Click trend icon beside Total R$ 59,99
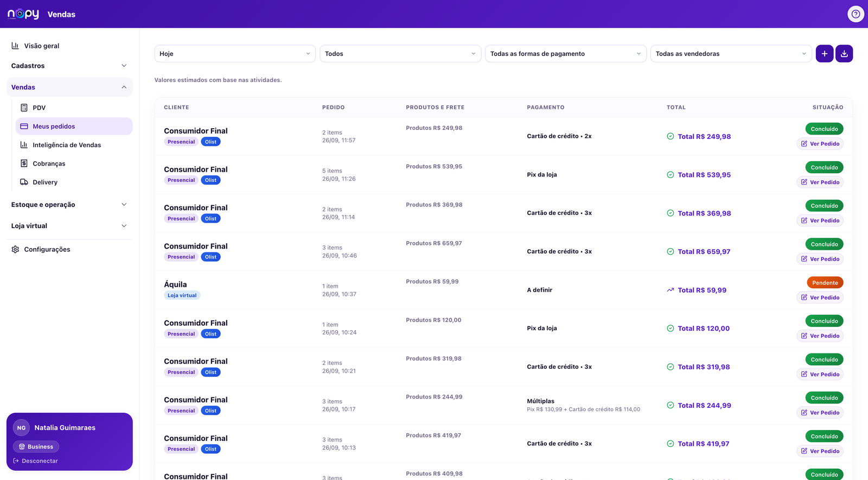Viewport: 868px width, 480px height. click(x=671, y=290)
